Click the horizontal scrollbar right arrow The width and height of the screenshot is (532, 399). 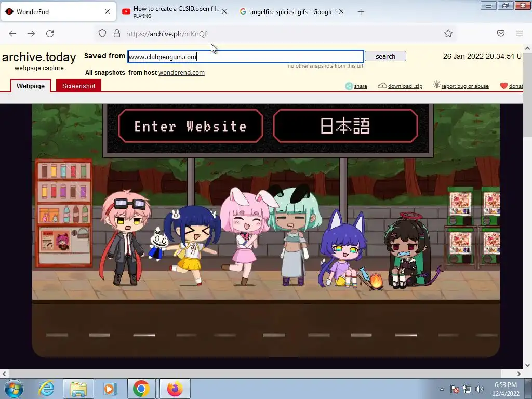519,374
